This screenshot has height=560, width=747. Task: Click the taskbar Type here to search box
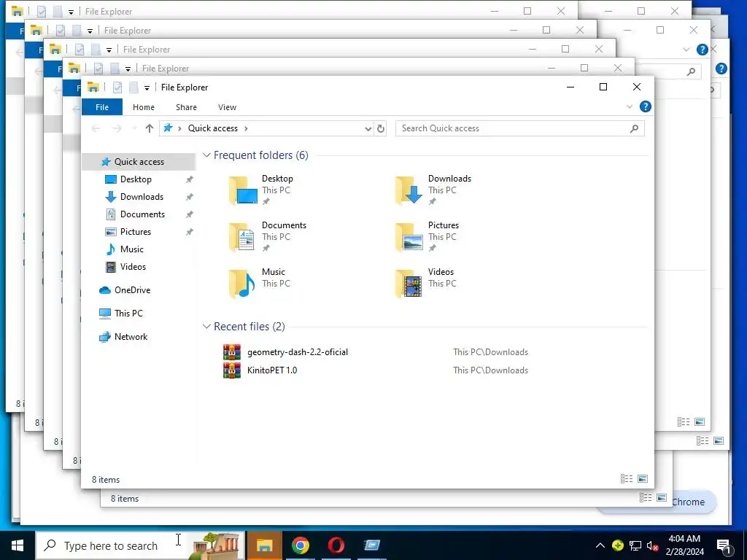coord(140,545)
